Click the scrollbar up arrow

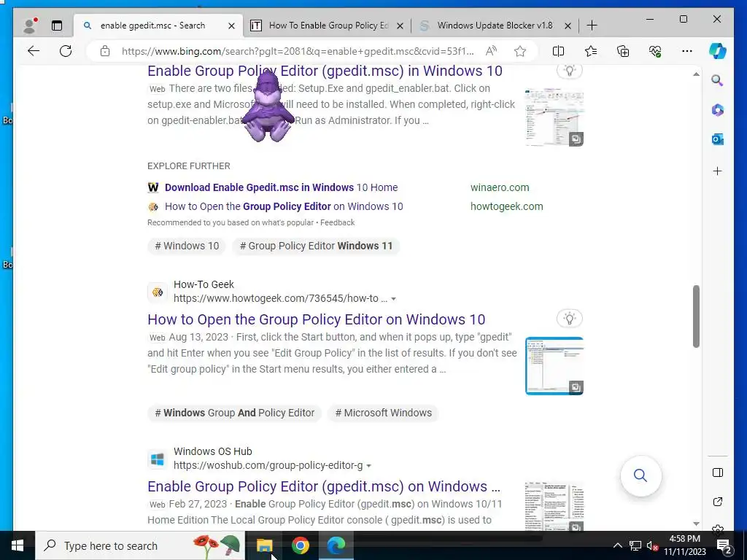pos(696,74)
